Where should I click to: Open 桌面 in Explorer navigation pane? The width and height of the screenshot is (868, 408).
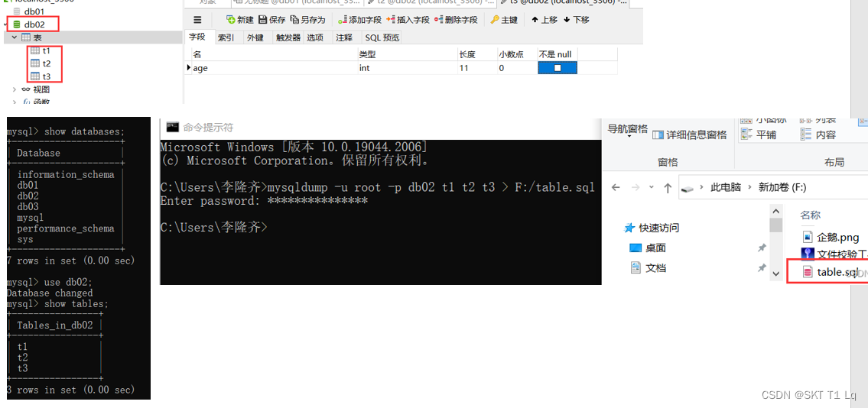(x=649, y=248)
